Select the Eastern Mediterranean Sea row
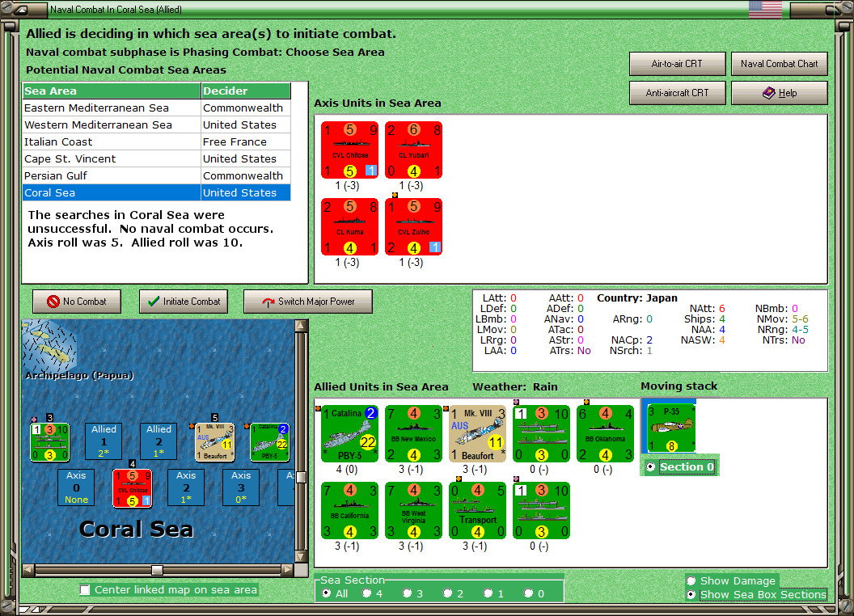 pos(156,108)
